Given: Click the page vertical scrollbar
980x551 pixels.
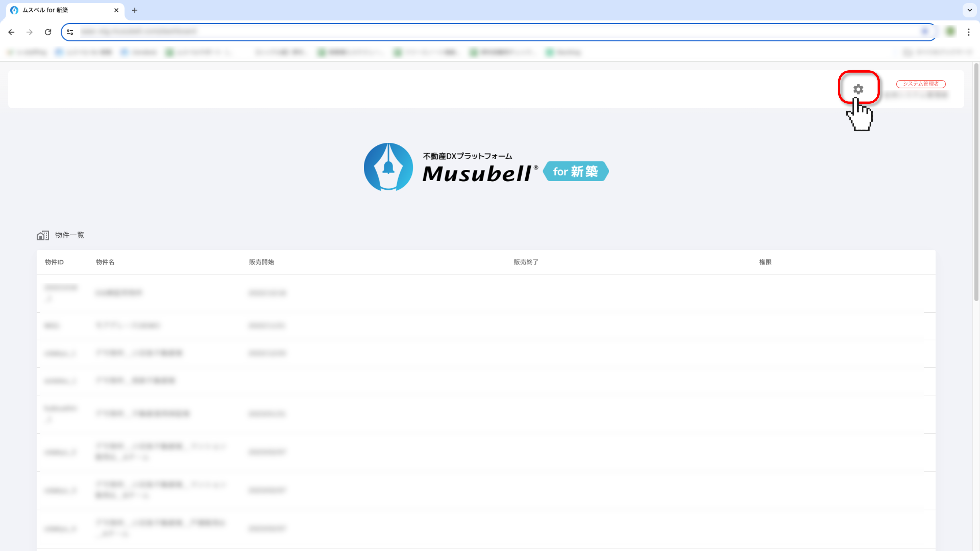Looking at the screenshot, I should coord(976,183).
